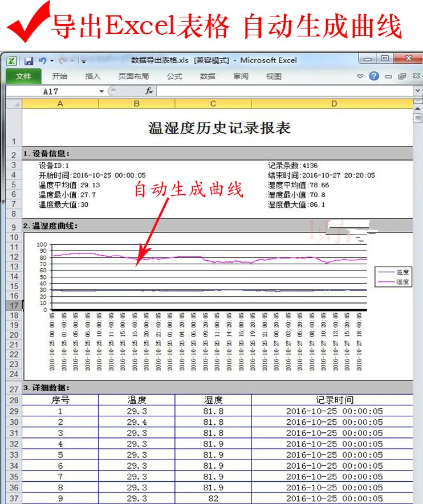Image resolution: width=423 pixels, height=504 pixels.
Task: Click the cell 湿度最小值:70.8
Action: (x=296, y=195)
